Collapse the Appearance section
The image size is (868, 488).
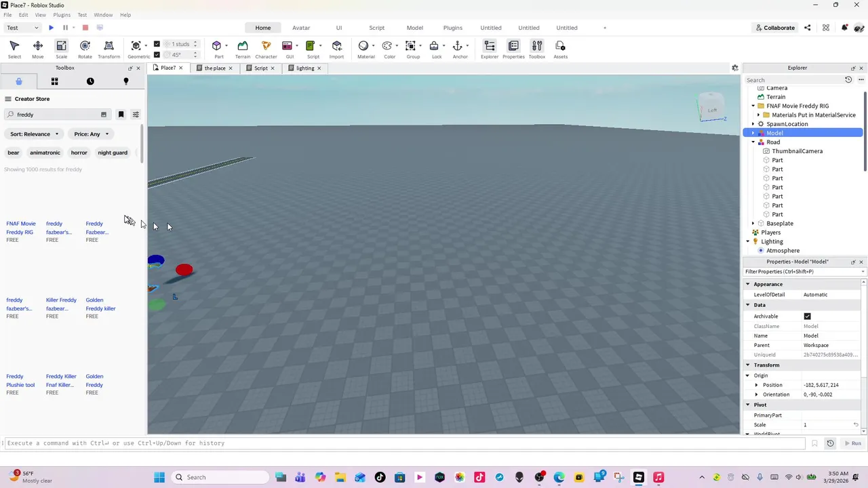pos(748,284)
